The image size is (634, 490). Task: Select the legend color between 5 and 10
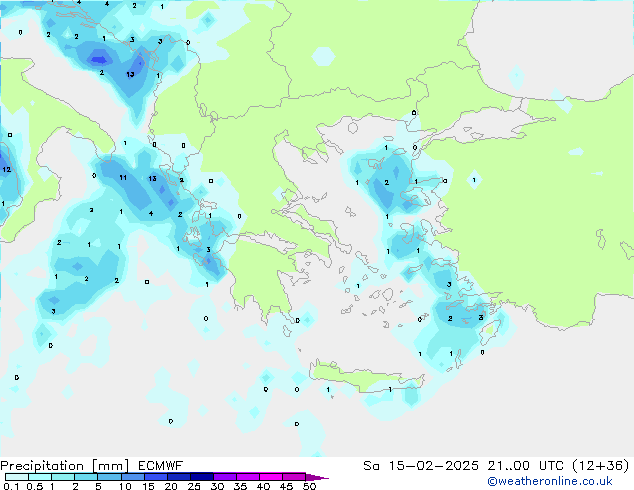(x=109, y=477)
